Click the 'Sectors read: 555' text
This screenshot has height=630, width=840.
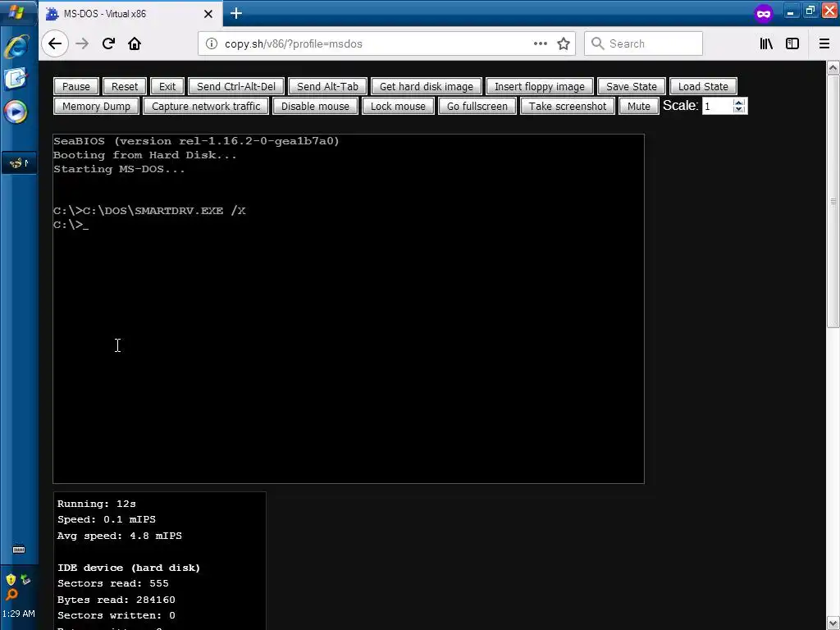pos(113,583)
